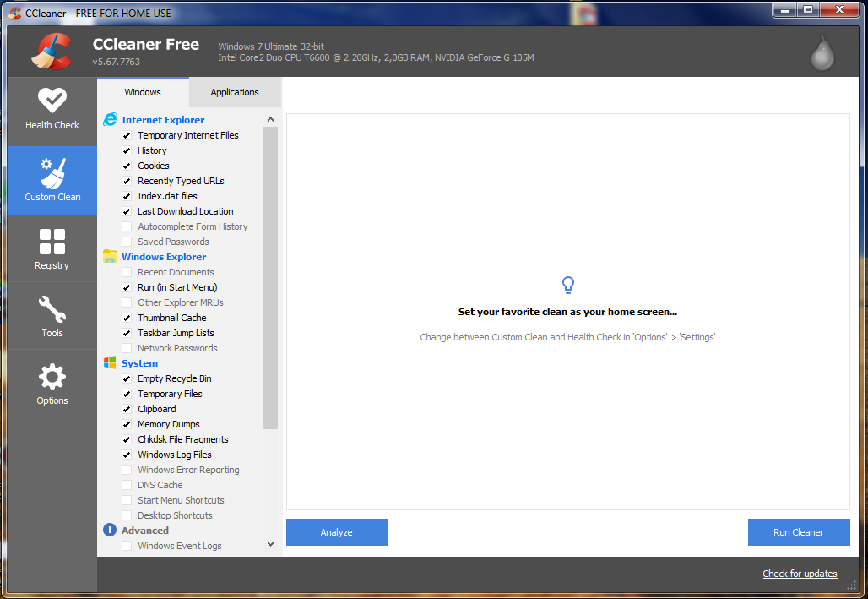Screen dimensions: 868x599
Task: Enable Windows Error Reporting checkbox
Action: 127,470
